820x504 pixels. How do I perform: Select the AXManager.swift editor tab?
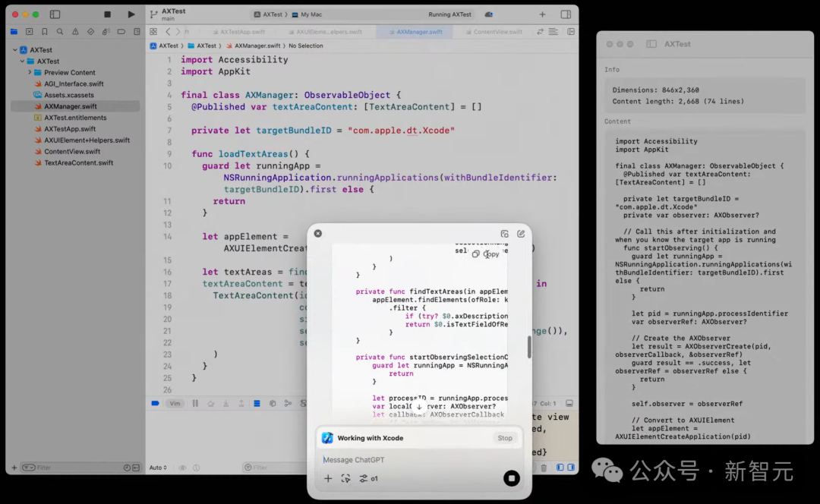[415, 32]
